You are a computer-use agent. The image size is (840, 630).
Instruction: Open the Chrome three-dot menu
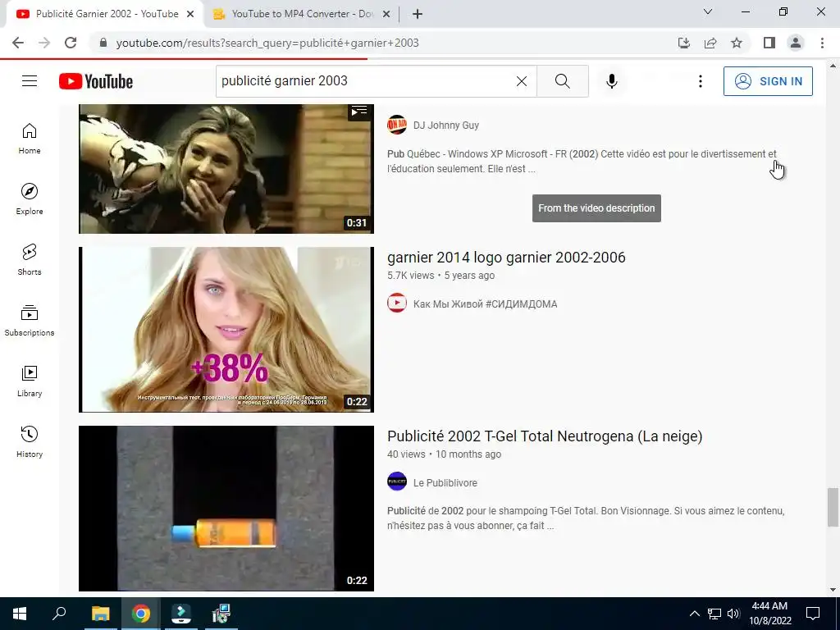pyautogui.click(x=822, y=43)
